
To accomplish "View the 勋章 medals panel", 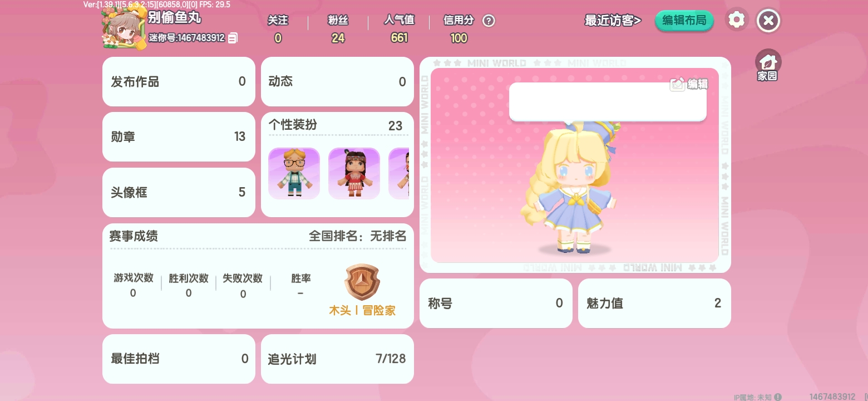I will click(179, 136).
